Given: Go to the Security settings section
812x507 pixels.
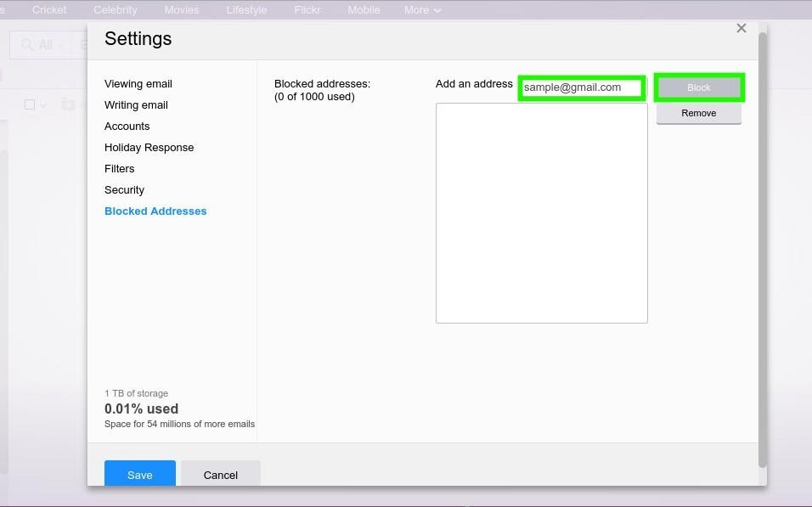Looking at the screenshot, I should (x=124, y=189).
